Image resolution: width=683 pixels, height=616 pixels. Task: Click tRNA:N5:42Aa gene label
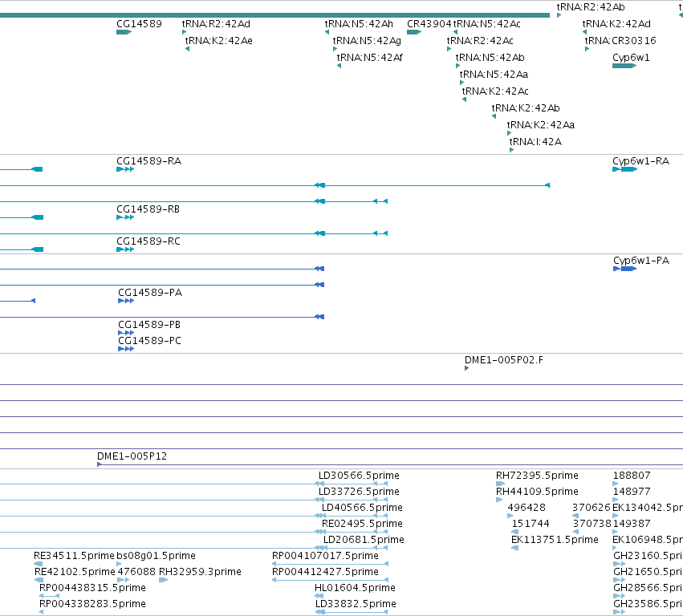(494, 75)
